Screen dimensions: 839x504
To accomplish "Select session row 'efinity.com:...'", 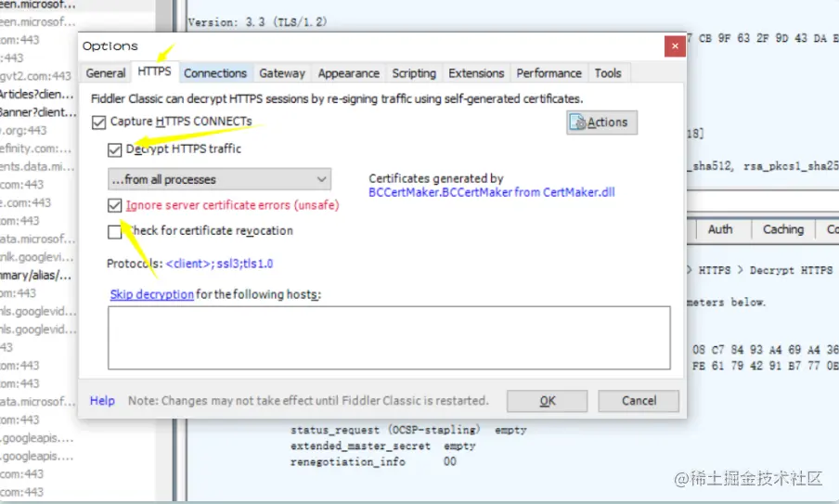I will tap(35, 149).
